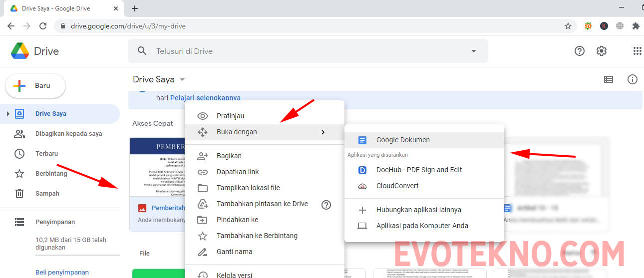Bookmark page with star icon
The image size is (644, 278).
coord(568,26)
